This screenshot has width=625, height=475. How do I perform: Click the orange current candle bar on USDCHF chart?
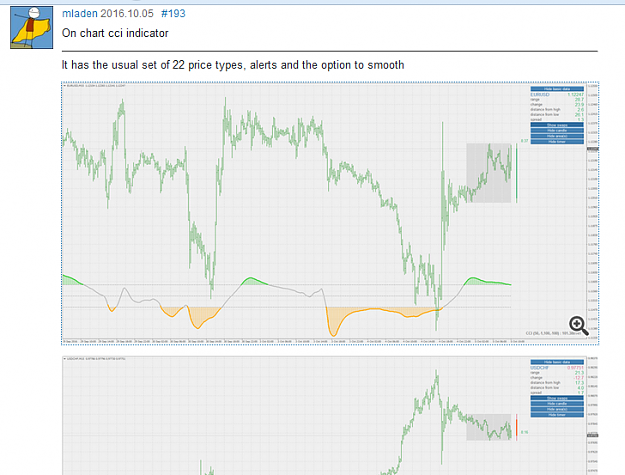click(x=517, y=427)
